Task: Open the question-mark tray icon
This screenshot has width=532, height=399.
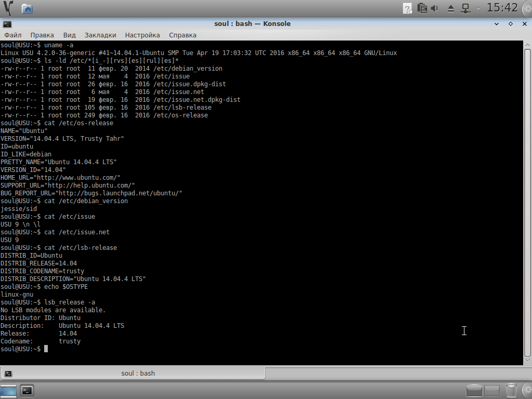Action: (407, 8)
